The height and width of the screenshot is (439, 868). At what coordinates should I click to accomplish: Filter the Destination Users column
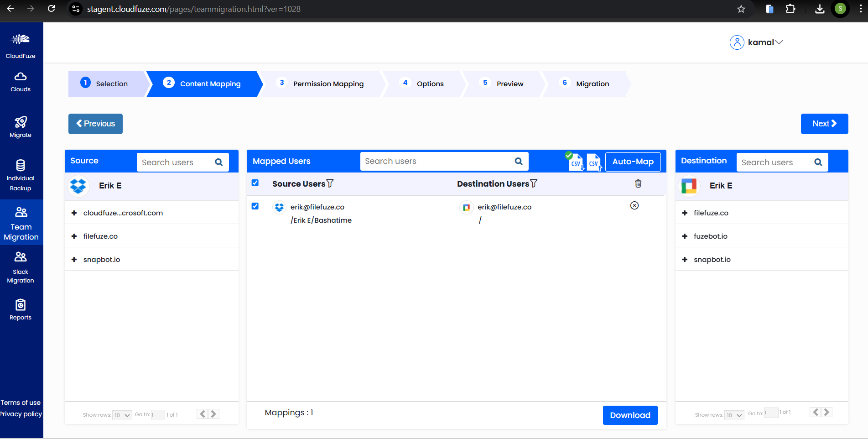pos(534,183)
